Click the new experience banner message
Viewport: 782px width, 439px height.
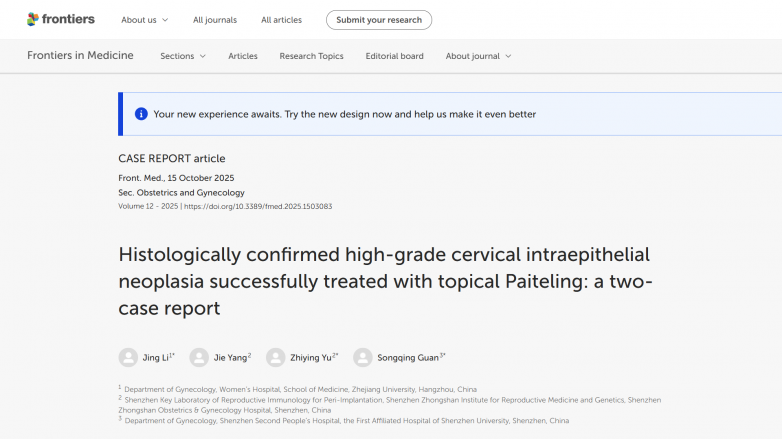pyautogui.click(x=344, y=114)
